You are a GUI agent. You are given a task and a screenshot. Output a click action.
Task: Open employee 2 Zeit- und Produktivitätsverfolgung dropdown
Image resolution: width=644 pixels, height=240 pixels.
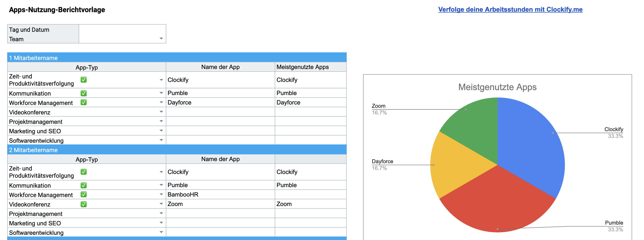pyautogui.click(x=161, y=172)
